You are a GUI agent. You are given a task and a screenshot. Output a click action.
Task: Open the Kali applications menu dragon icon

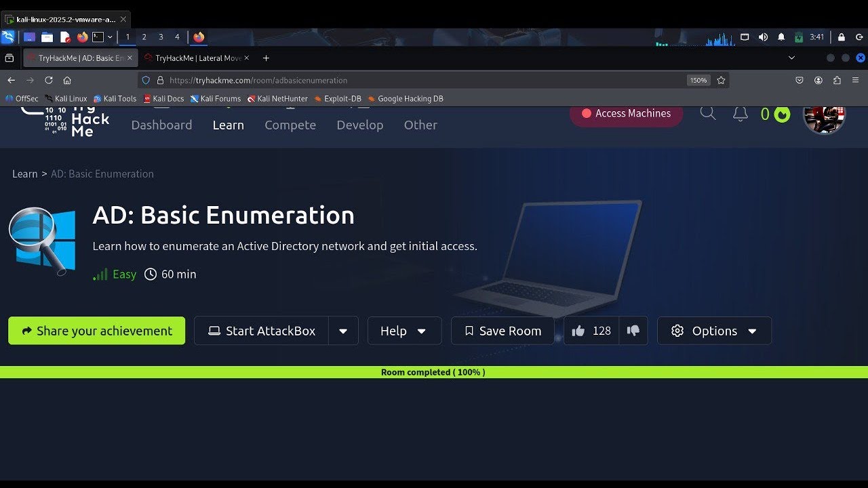click(8, 37)
